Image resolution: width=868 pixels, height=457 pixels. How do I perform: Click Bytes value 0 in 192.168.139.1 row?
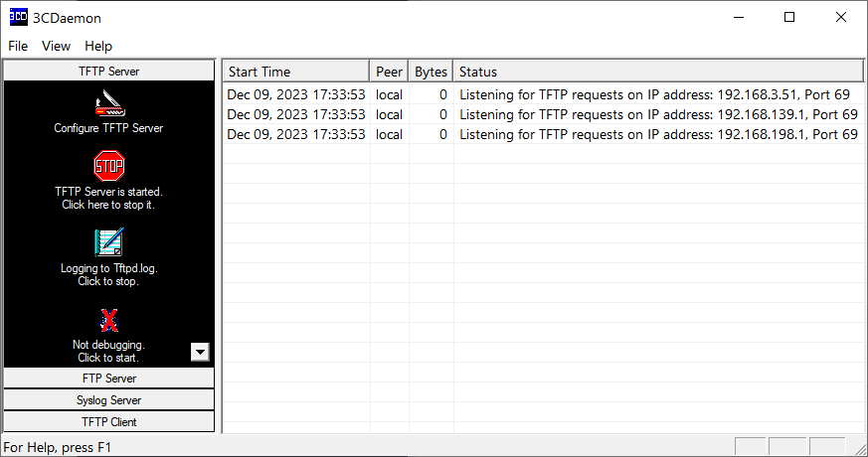coord(442,114)
